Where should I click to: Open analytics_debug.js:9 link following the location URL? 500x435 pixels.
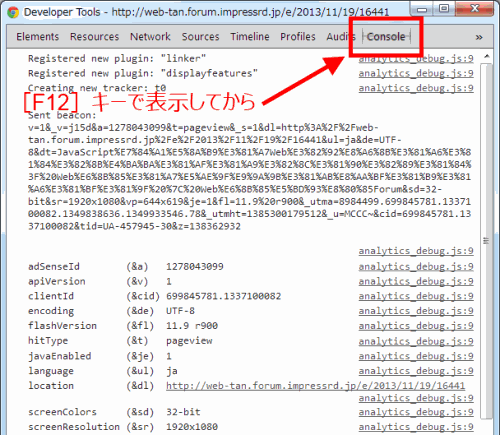coord(416,398)
